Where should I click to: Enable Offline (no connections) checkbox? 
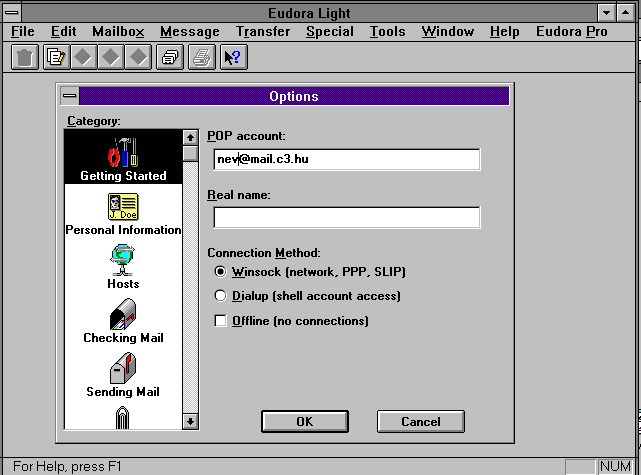[220, 321]
